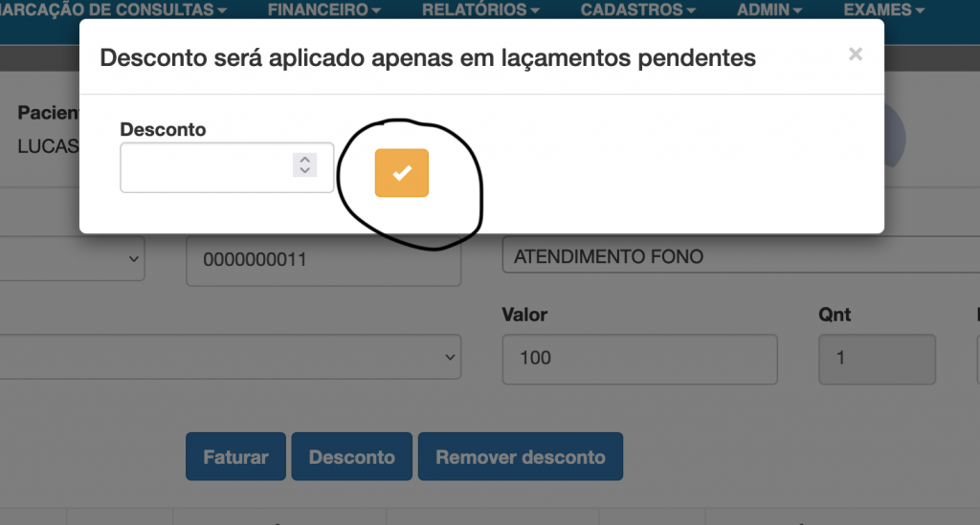Select the field containing 0000000011
The height and width of the screenshot is (525, 980).
pos(323,258)
